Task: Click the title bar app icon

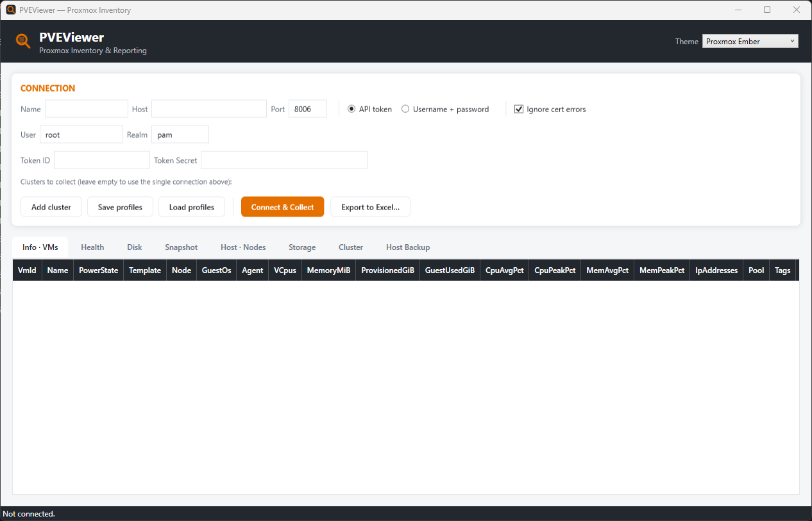Action: click(11, 10)
